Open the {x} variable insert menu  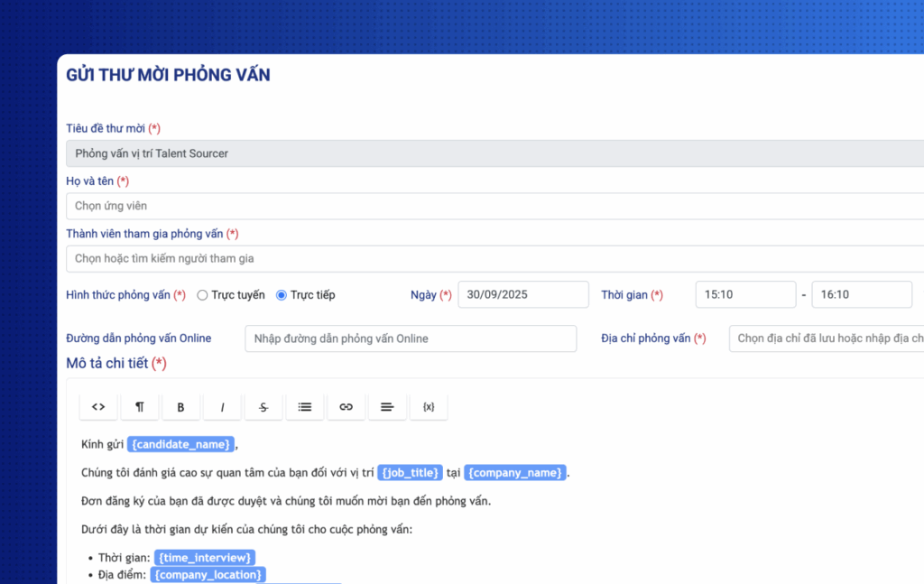click(429, 407)
